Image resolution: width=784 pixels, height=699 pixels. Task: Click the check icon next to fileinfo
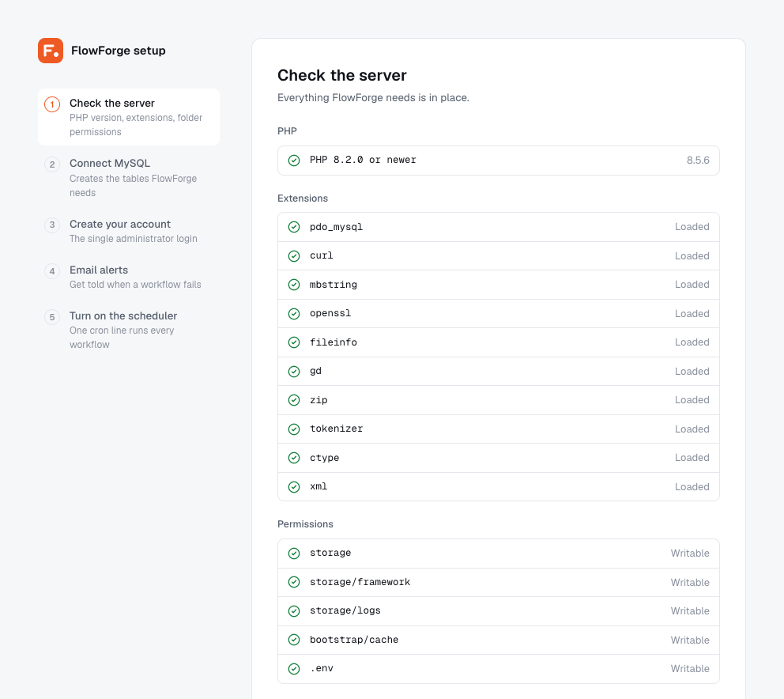point(294,342)
